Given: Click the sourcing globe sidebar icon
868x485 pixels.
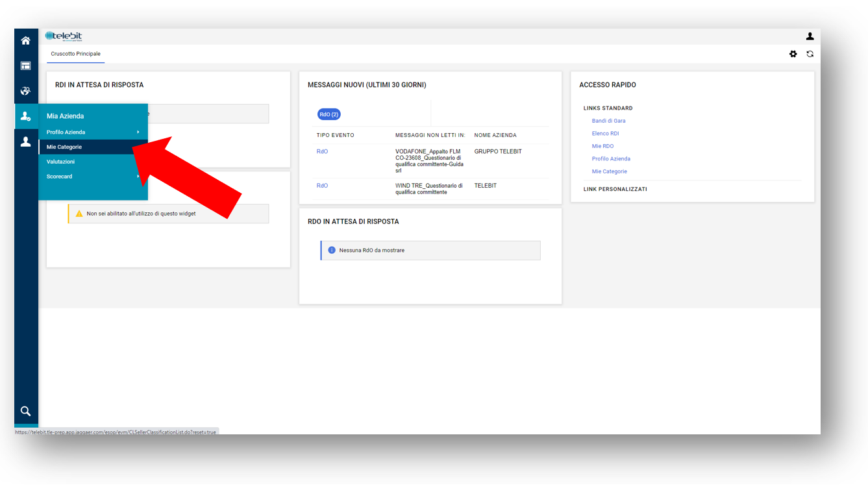Looking at the screenshot, I should coord(26,91).
